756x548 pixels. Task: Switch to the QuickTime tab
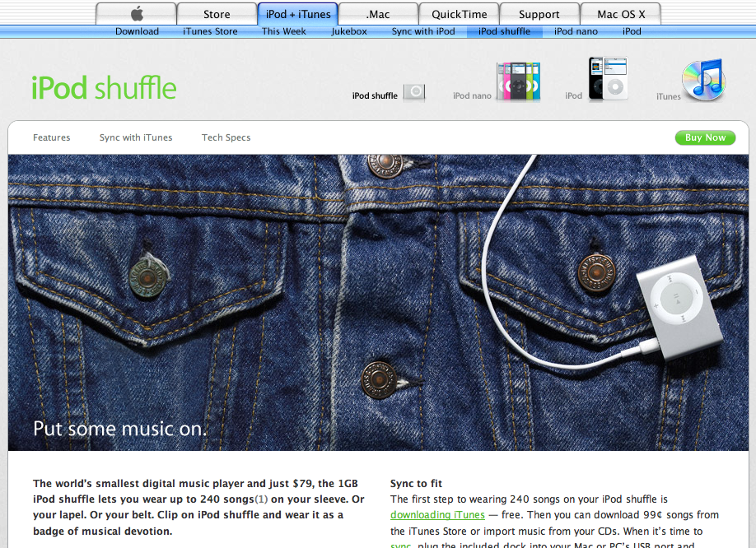[x=460, y=14]
